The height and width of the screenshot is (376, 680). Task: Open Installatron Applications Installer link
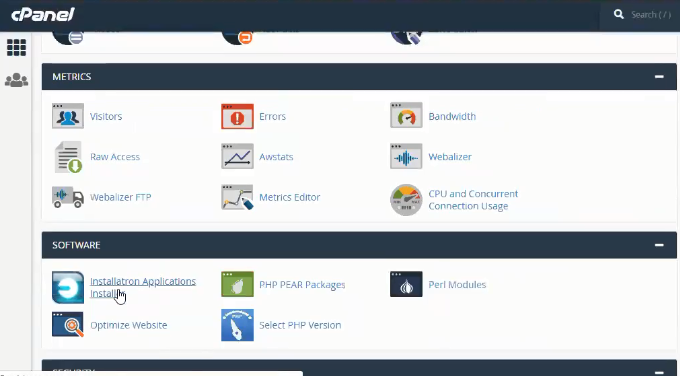[x=143, y=287]
